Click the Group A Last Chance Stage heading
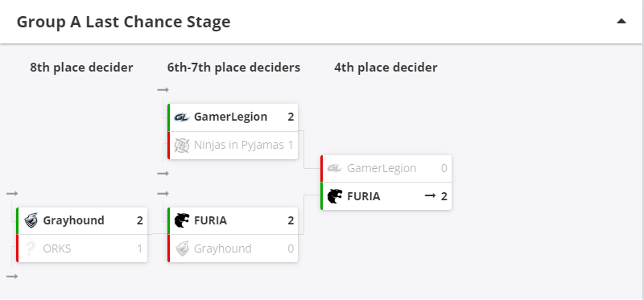The height and width of the screenshot is (300, 644). (x=124, y=22)
